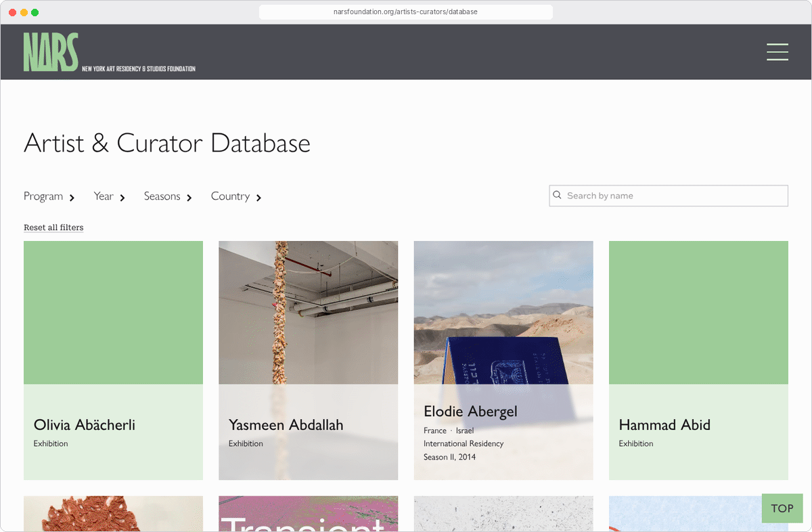Click the "International Residency" text

tap(464, 443)
